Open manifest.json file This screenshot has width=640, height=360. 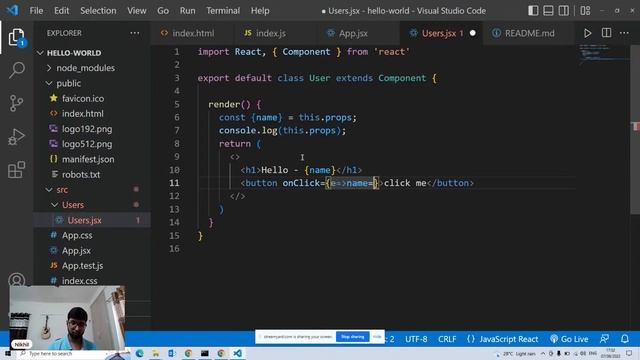coord(88,159)
